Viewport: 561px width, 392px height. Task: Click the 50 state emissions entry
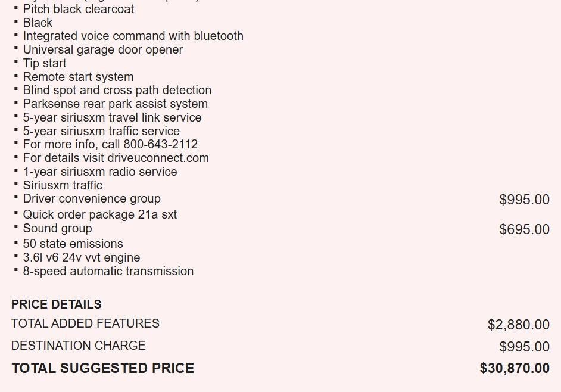73,244
